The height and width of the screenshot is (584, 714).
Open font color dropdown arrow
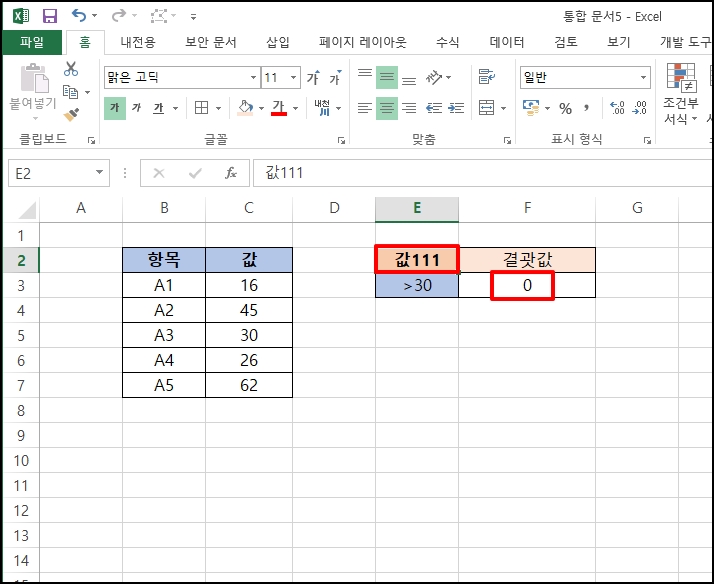tap(296, 108)
